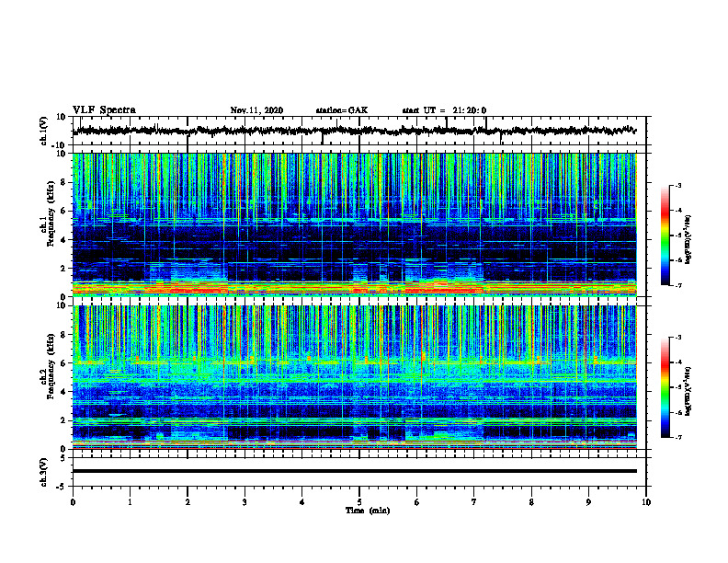Click the "-7" label on ch.2 color bar
The image size is (728, 563).
coord(678,438)
